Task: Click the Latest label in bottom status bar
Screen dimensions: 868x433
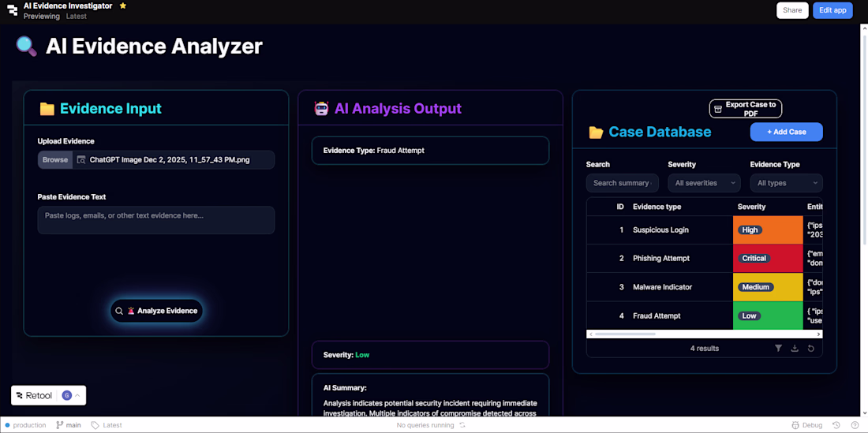Action: pos(112,425)
